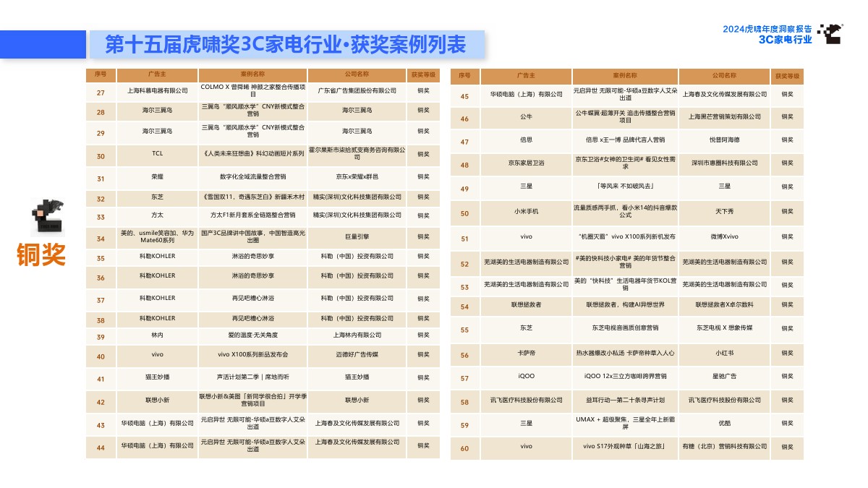Click case 声活计划第二季｜席地而听
Viewport: 868px width, 488px height.
[252, 377]
